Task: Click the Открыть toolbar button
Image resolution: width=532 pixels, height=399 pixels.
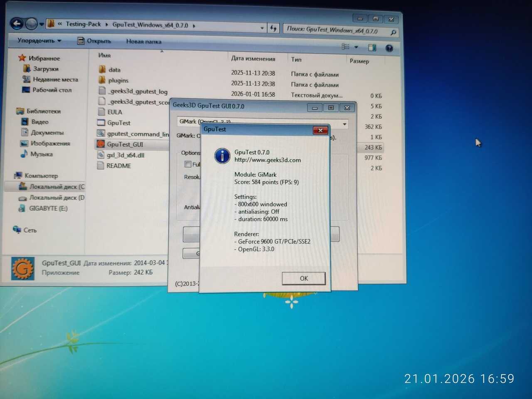Action: click(94, 41)
